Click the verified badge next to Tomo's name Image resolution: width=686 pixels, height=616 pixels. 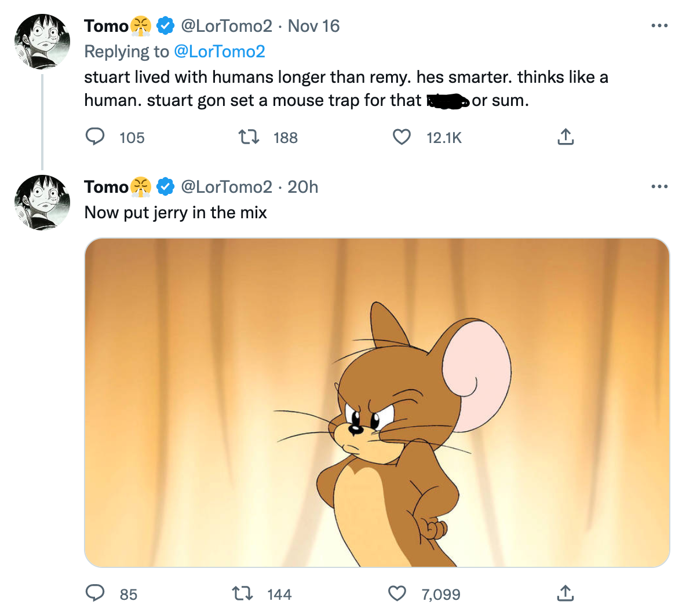coord(165,25)
